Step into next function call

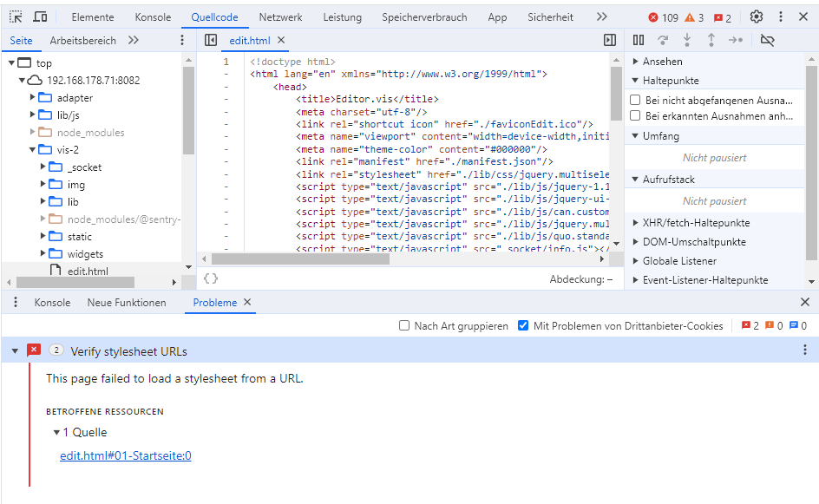[687, 40]
